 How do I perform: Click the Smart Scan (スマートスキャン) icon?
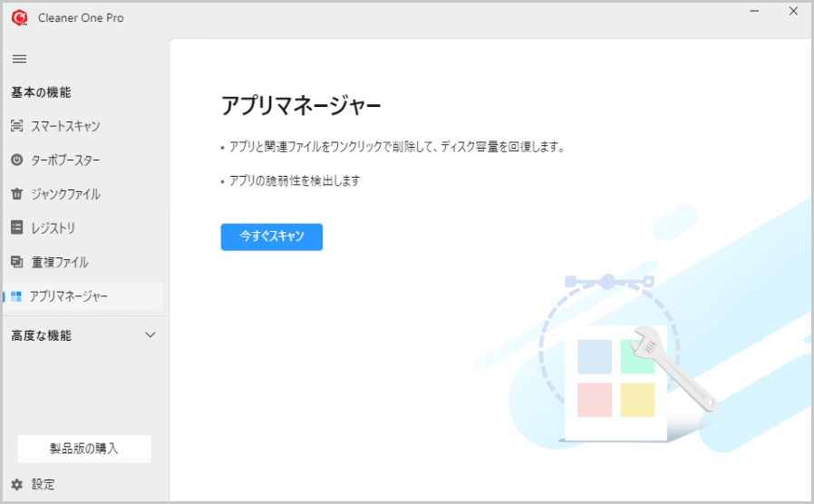(17, 126)
